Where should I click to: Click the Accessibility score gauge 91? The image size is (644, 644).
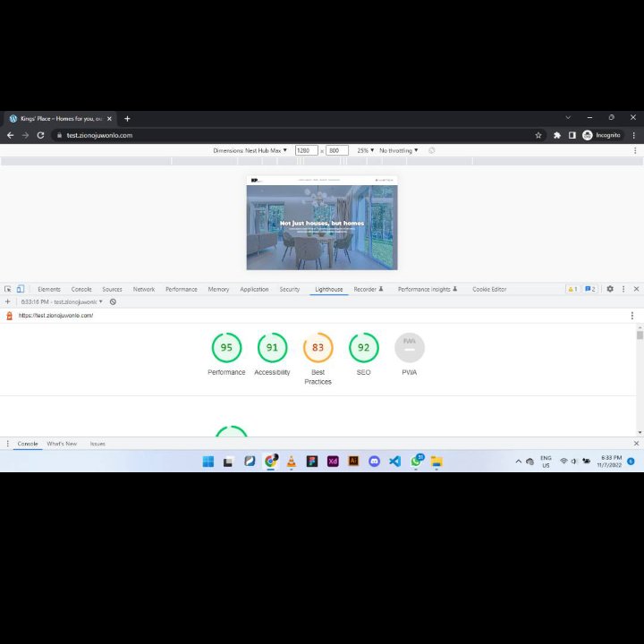point(272,347)
